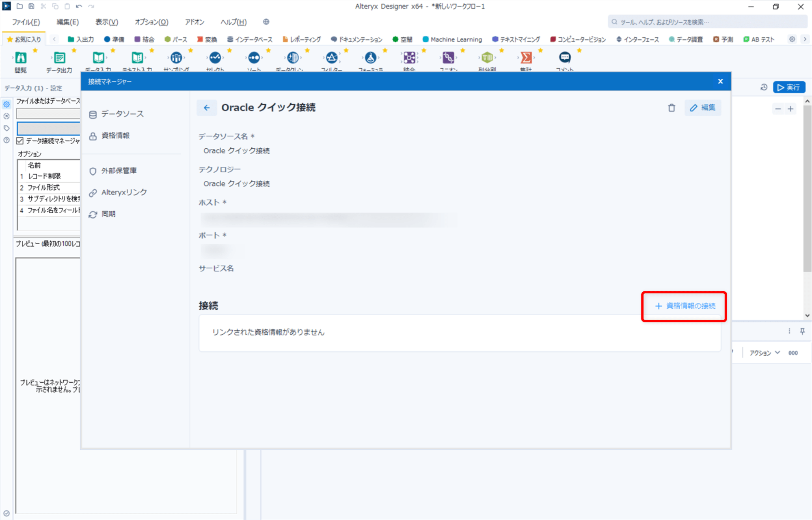812x520 pixels.
Task: Zoom out canvas with minus icon
Action: click(778, 109)
